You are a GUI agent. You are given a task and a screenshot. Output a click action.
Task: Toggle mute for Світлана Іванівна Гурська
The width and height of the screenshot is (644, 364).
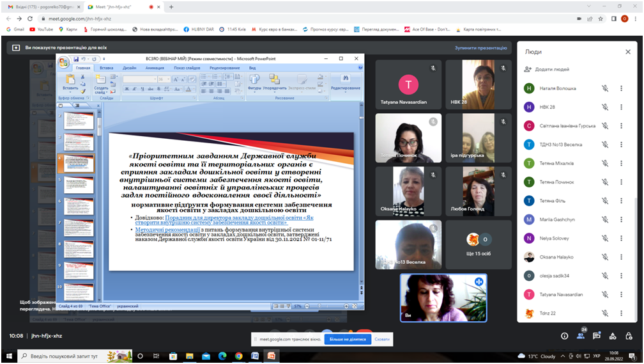(x=605, y=126)
